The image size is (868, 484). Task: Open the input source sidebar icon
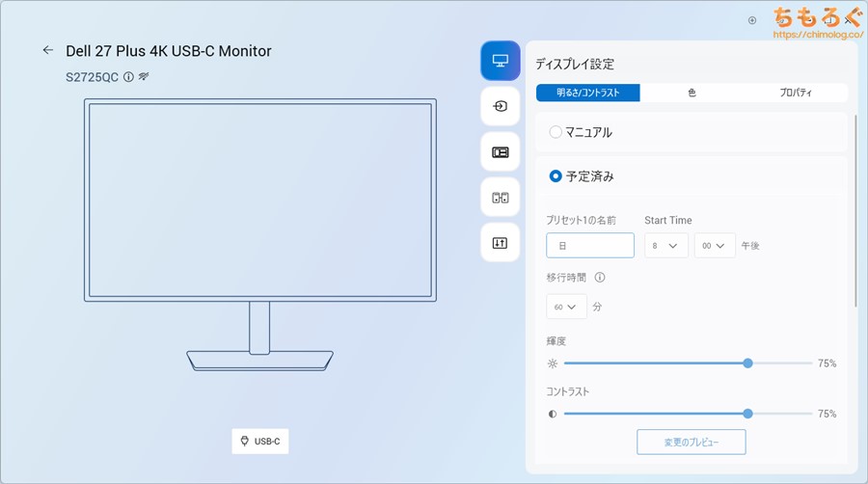click(500, 106)
